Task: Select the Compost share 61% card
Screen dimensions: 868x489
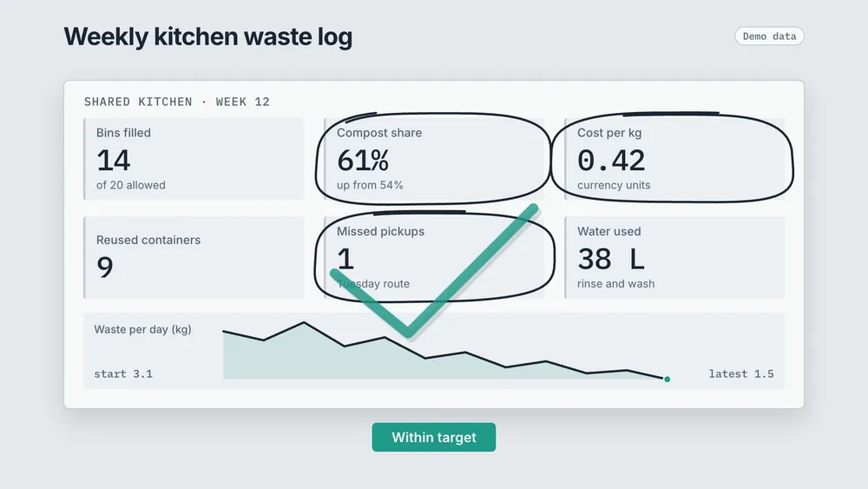Action: (434, 159)
